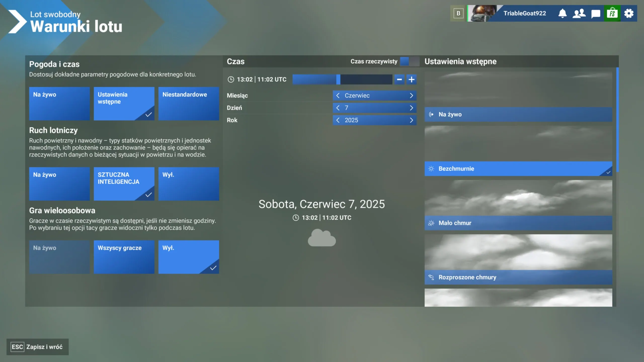644x362 pixels.
Task: Open the settings gear icon
Action: click(x=629, y=13)
